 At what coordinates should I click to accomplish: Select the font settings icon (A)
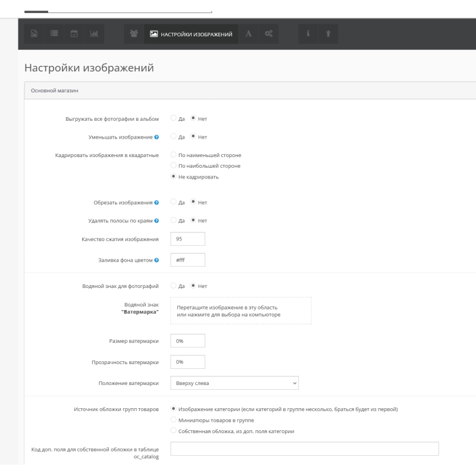tap(250, 34)
